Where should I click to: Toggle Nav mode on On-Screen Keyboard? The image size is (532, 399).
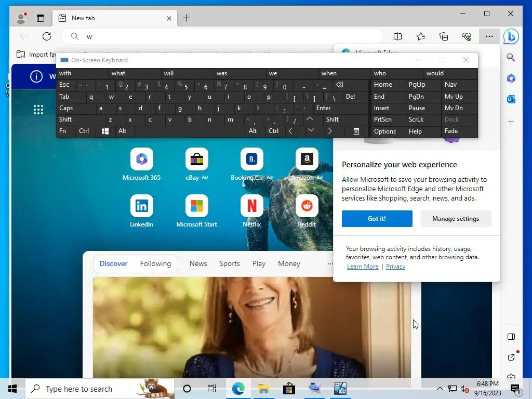[x=459, y=85]
